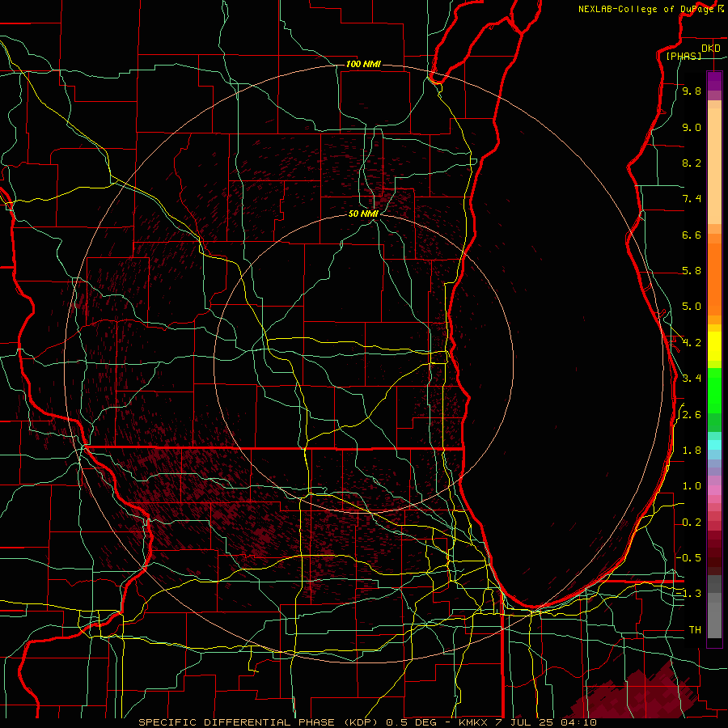Click the 5.8 scale value

[x=692, y=271]
